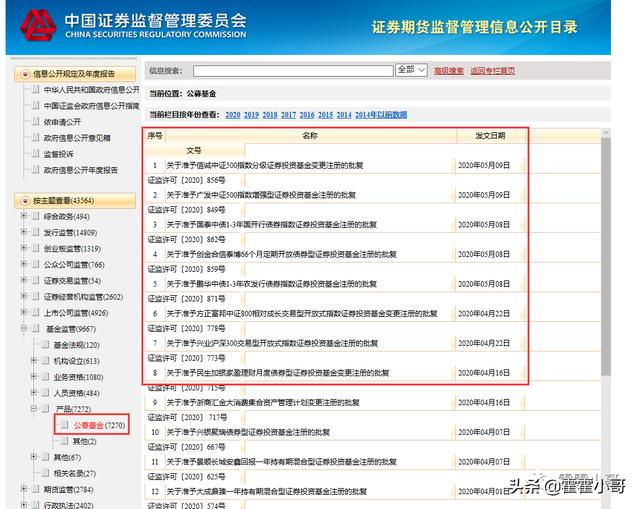The width and height of the screenshot is (640, 509).
Task: Open 关于准予方正富邦中证800相对成长 approval
Action: [302, 313]
